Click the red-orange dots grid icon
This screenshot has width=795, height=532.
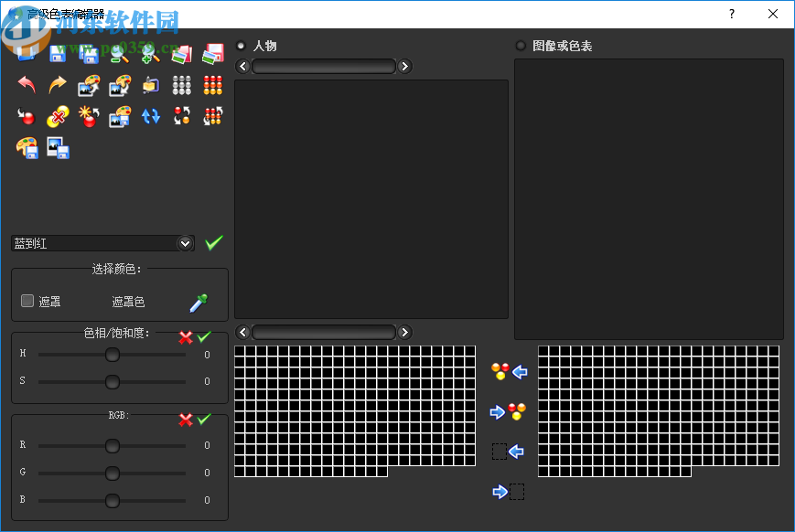click(213, 85)
